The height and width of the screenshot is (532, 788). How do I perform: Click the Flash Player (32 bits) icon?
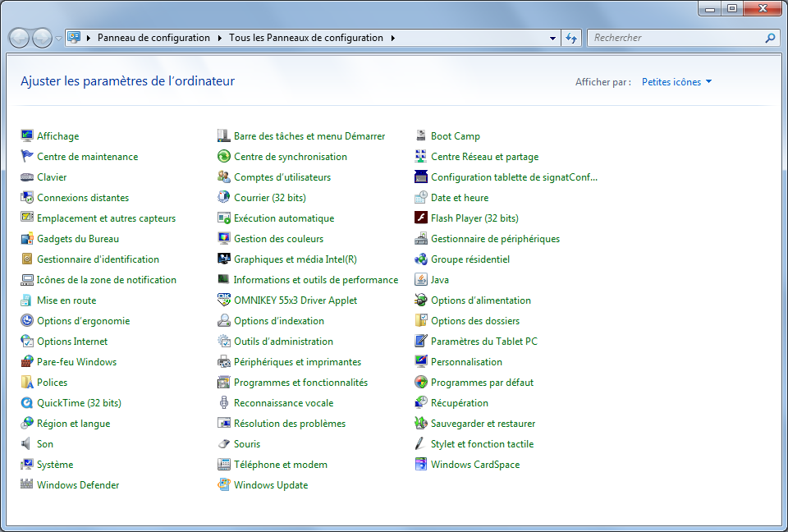(420, 218)
